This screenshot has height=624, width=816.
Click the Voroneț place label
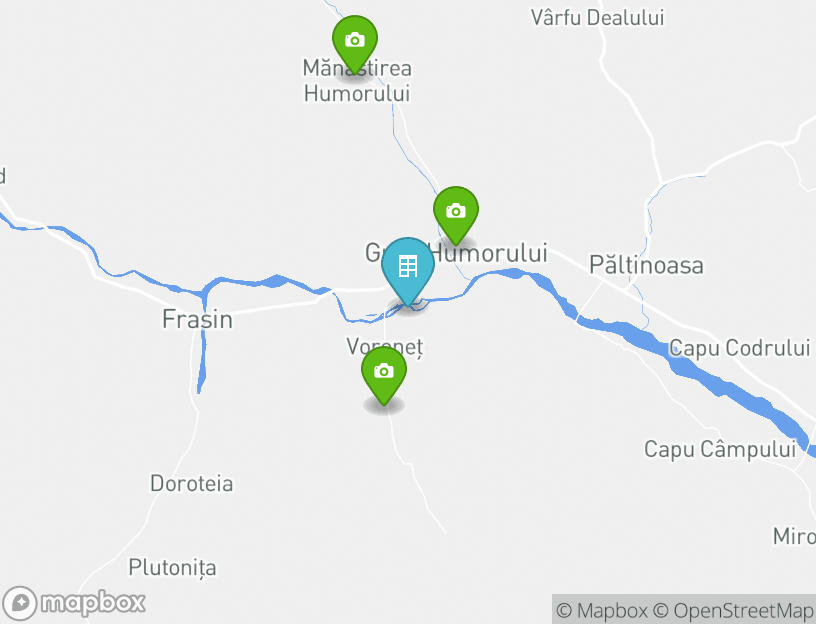pos(385,347)
